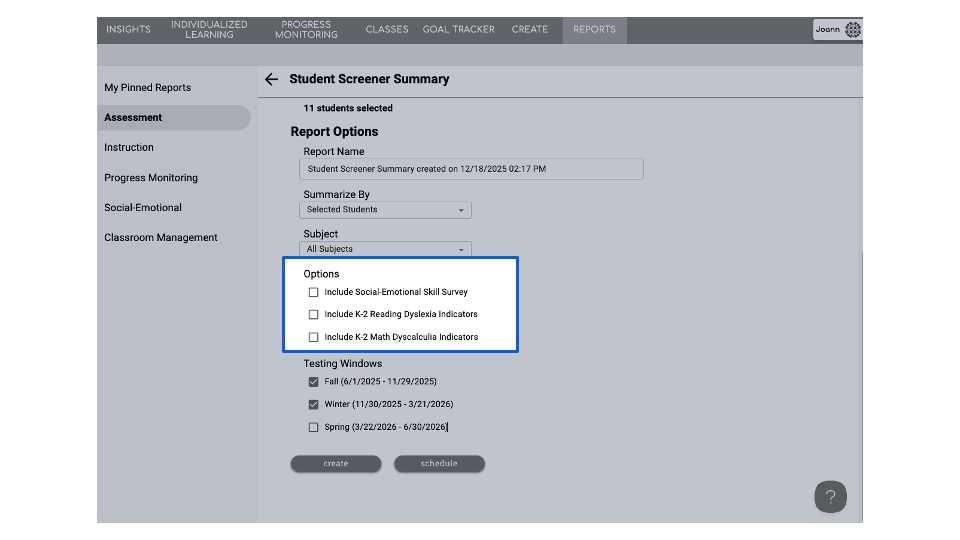The height and width of the screenshot is (540, 960).
Task: Check Include K-2 Reading Dyslexia Indicators
Action: pyautogui.click(x=313, y=314)
